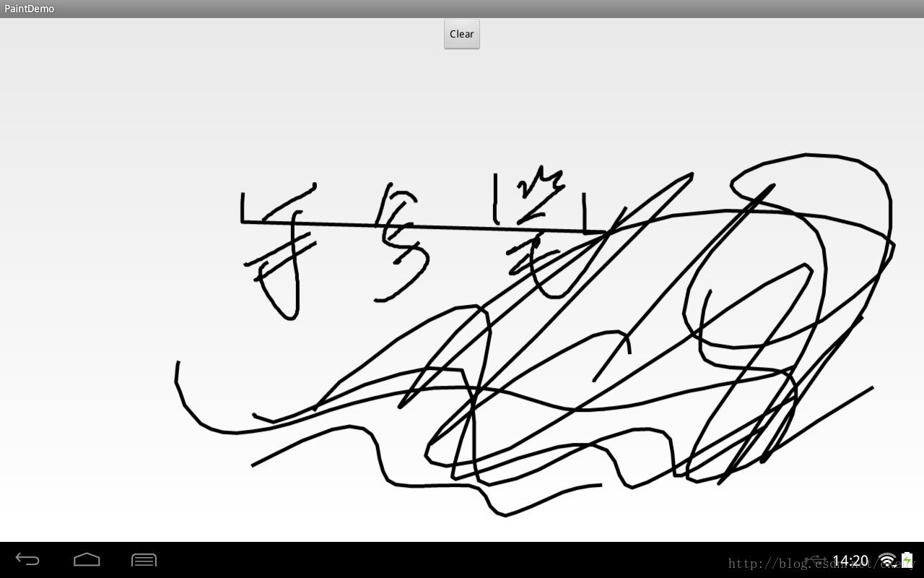
Task: Tap the 14:20 clock in system bar
Action: 850,561
